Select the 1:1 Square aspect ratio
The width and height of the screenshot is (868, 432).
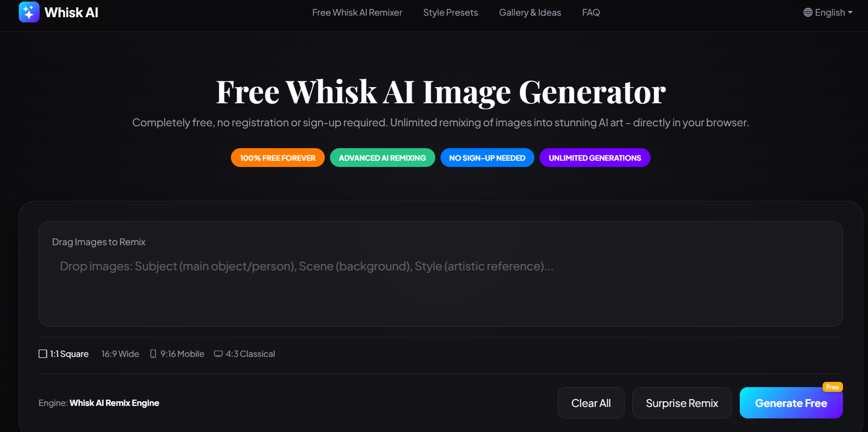point(64,354)
